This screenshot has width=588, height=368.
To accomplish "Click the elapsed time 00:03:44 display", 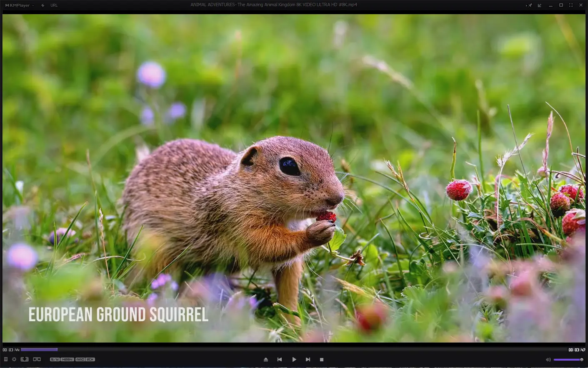I will (11, 350).
